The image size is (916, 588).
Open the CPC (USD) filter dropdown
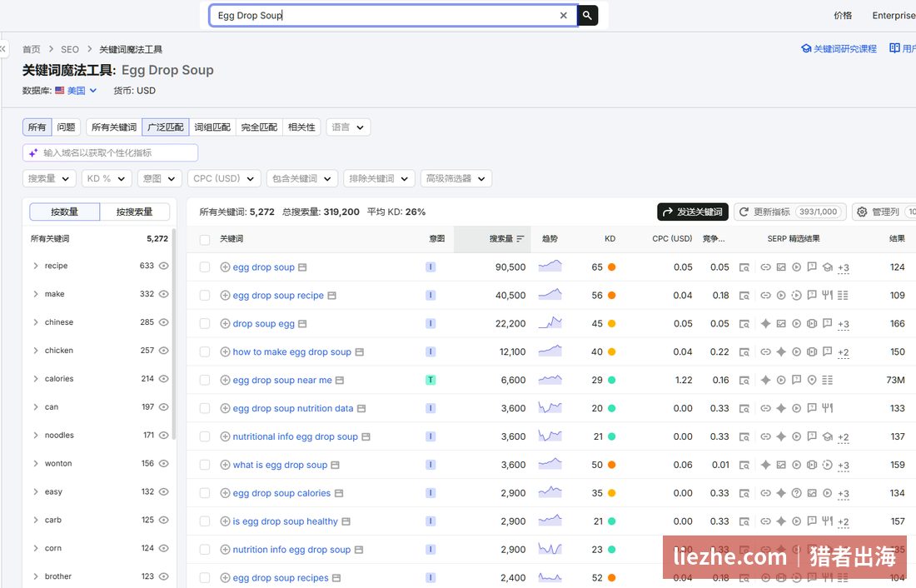coord(224,179)
